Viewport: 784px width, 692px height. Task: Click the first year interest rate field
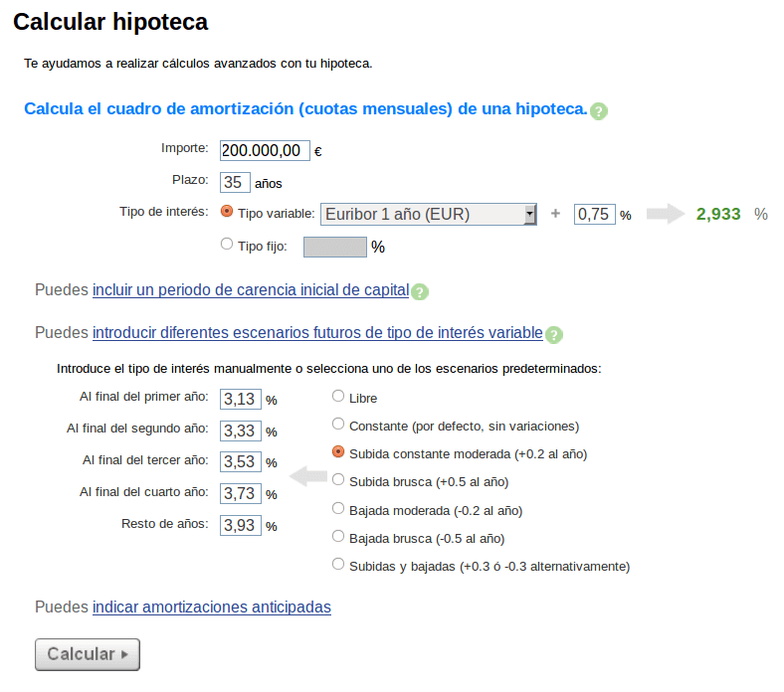[240, 399]
